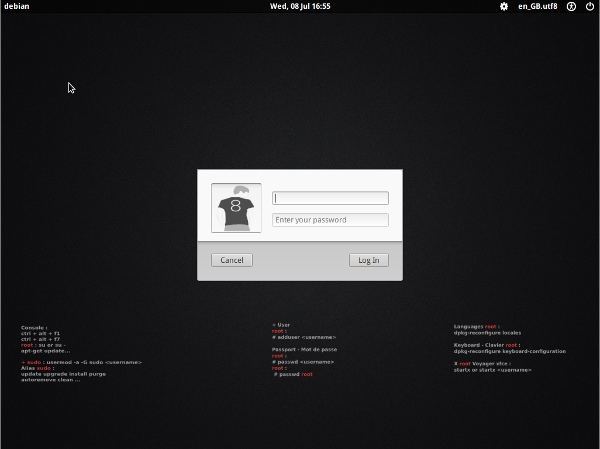Screen dimensions: 600x449
Task: Click the 'Enter your password' field
Action: point(330,220)
